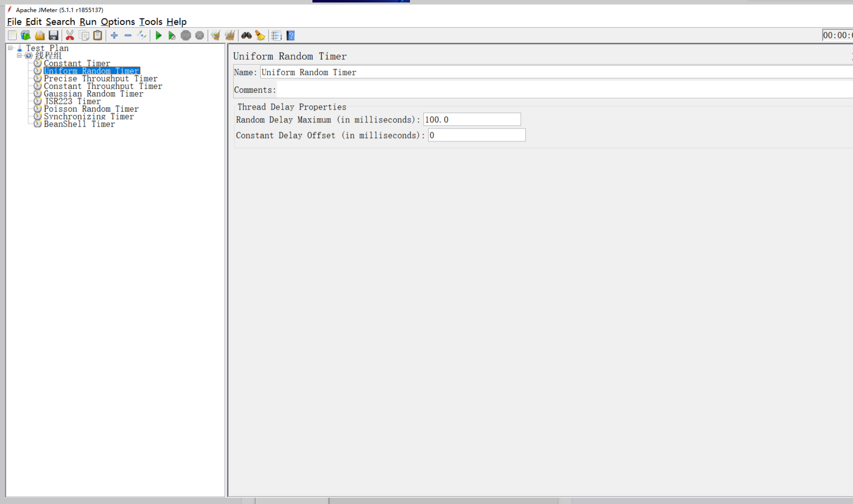Collapse the 线程组 thread group node
This screenshot has width=853, height=504.
[19, 55]
